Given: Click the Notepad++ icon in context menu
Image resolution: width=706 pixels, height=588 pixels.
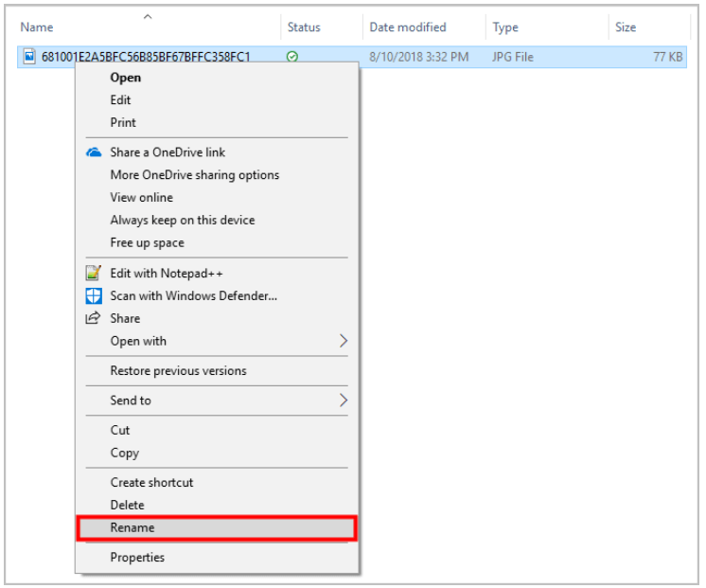Looking at the screenshot, I should pos(93,273).
